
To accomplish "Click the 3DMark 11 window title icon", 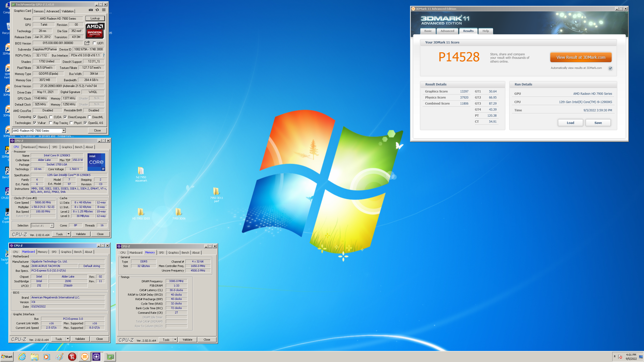I will click(413, 9).
